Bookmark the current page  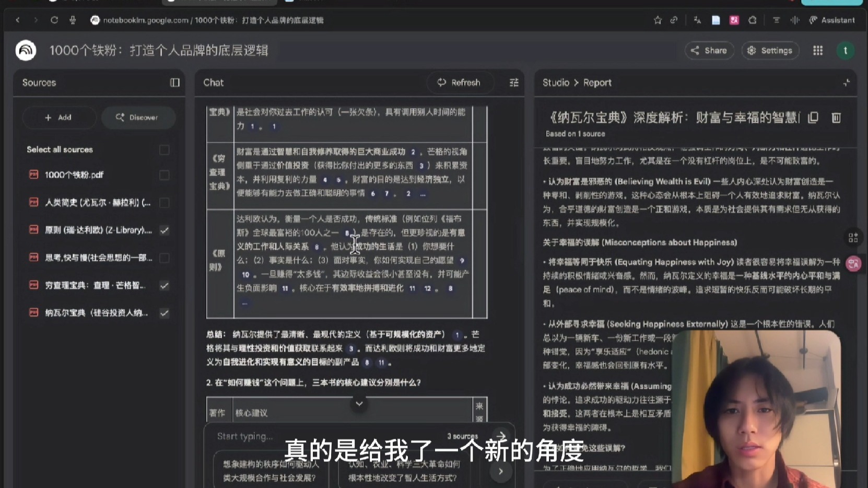(x=658, y=19)
